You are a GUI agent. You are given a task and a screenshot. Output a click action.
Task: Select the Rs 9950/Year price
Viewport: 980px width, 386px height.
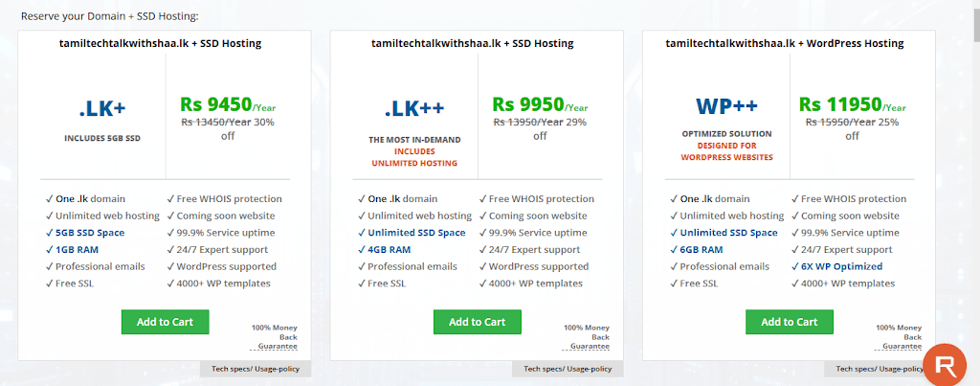pyautogui.click(x=540, y=103)
